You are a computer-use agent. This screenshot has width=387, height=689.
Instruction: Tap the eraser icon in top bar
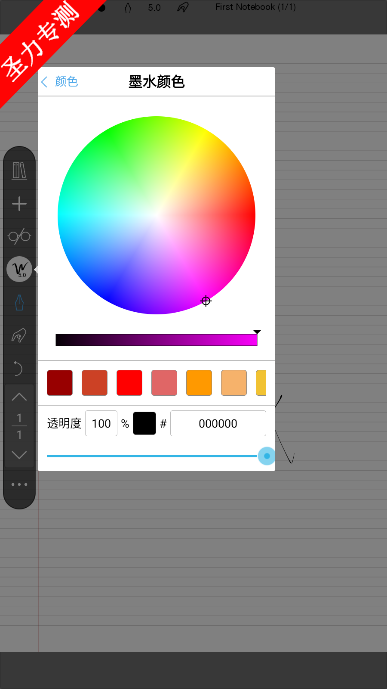coord(183,7)
